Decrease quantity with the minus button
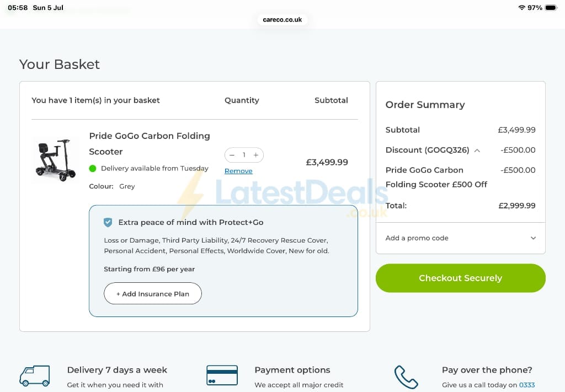565x392 pixels. (x=232, y=155)
